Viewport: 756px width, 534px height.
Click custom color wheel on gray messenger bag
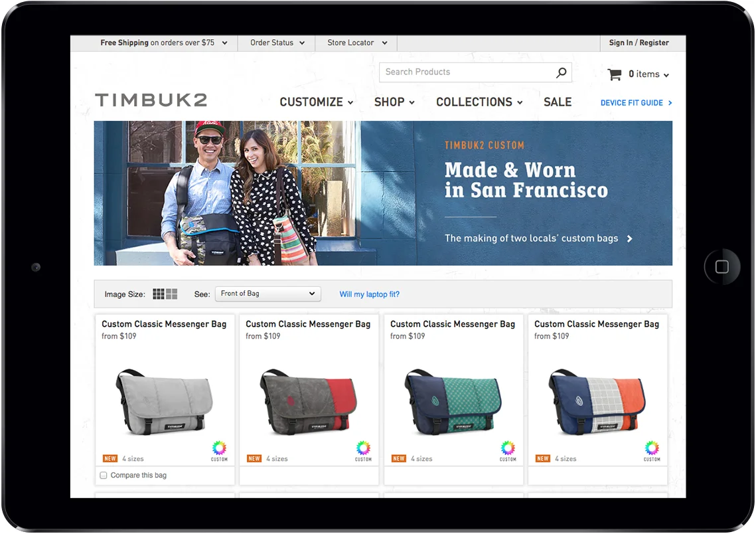coord(220,448)
